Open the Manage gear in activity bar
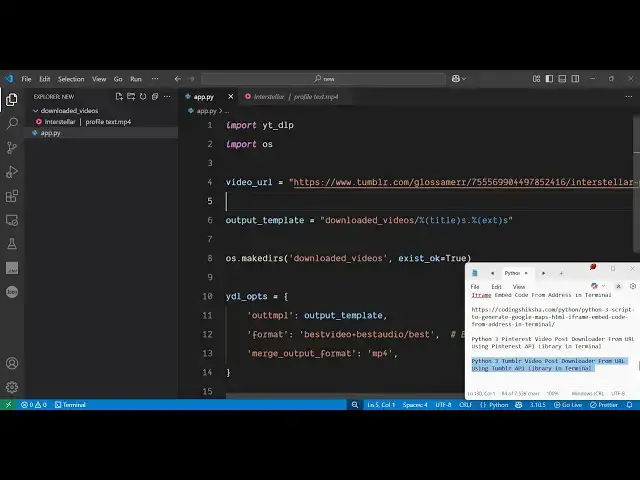The height and width of the screenshot is (480, 640). (12, 387)
